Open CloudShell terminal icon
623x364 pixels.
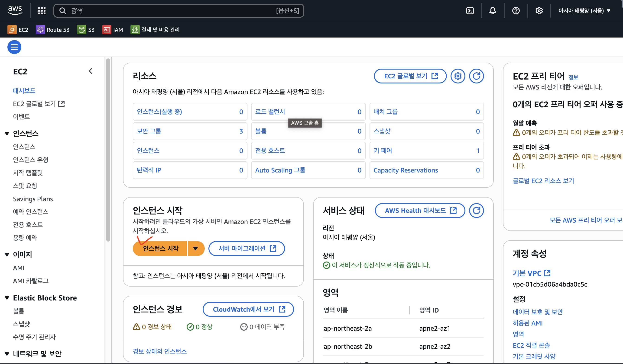tap(470, 11)
